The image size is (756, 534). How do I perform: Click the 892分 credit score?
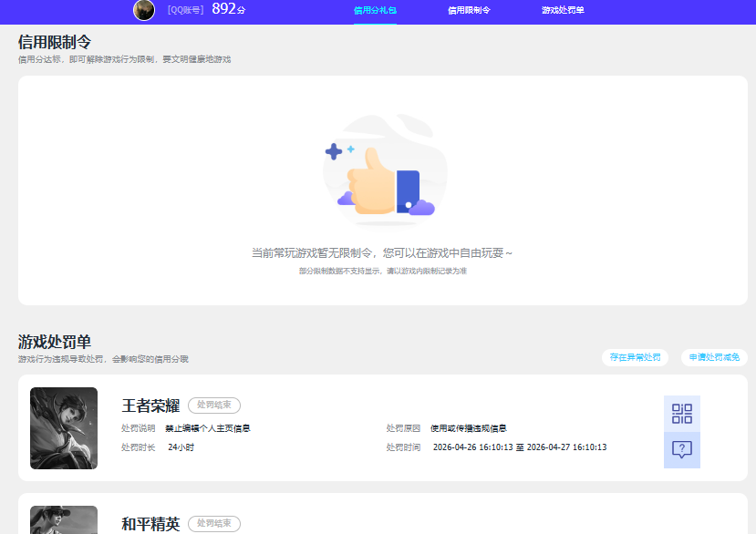pyautogui.click(x=229, y=9)
